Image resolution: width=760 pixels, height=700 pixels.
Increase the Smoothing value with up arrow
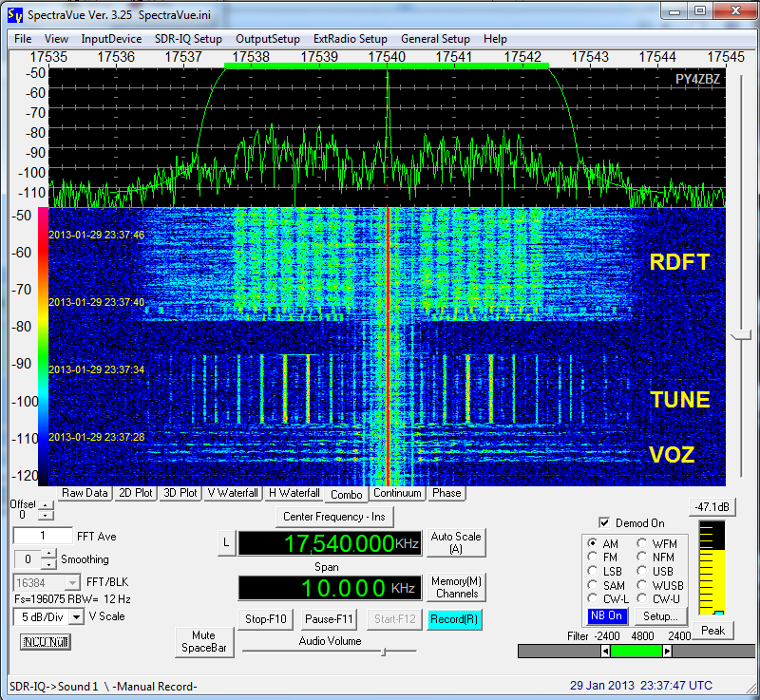click(48, 555)
